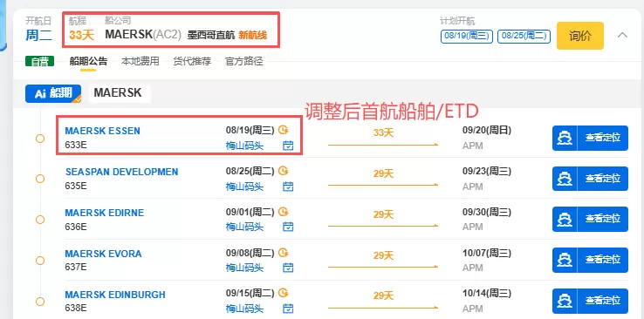
Task: Click arrival date 10/14(周三)
Action: pos(487,293)
